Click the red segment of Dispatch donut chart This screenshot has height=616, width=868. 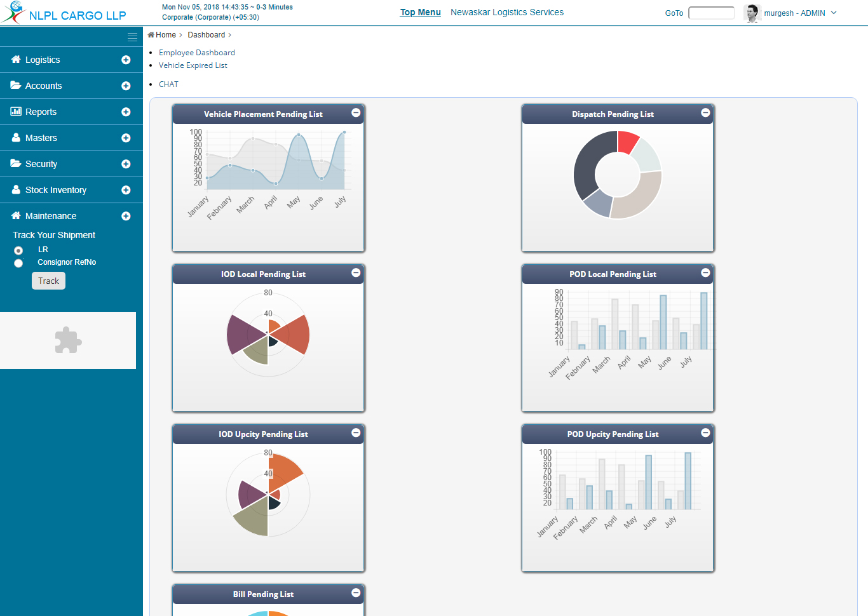[x=627, y=141]
